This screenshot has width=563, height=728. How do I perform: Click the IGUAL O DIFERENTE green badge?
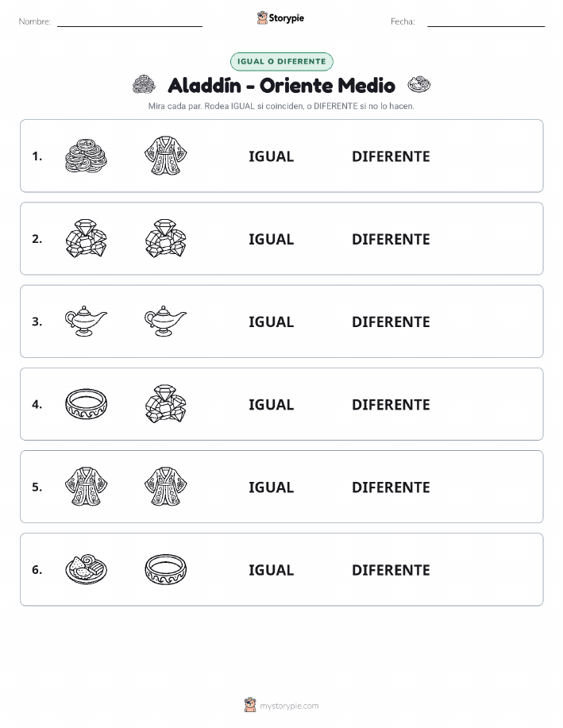pos(281,61)
